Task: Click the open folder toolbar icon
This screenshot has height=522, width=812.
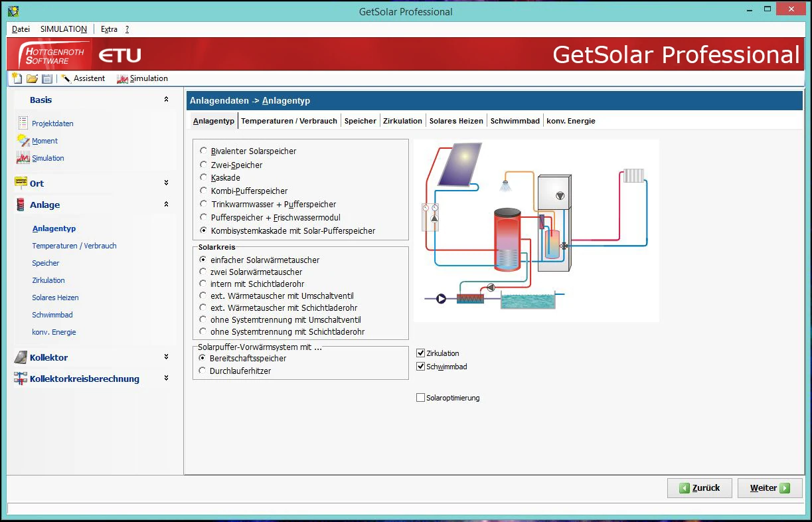Action: pyautogui.click(x=32, y=78)
